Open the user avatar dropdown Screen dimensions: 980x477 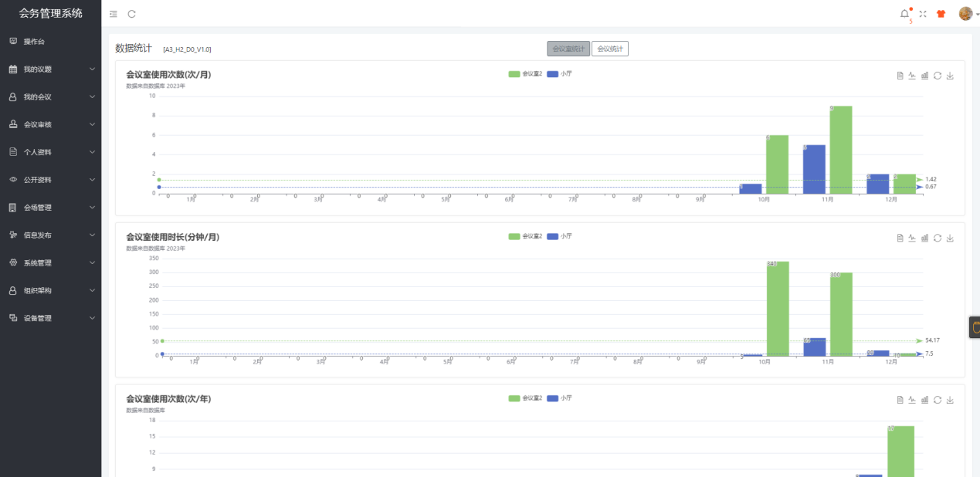click(x=965, y=14)
